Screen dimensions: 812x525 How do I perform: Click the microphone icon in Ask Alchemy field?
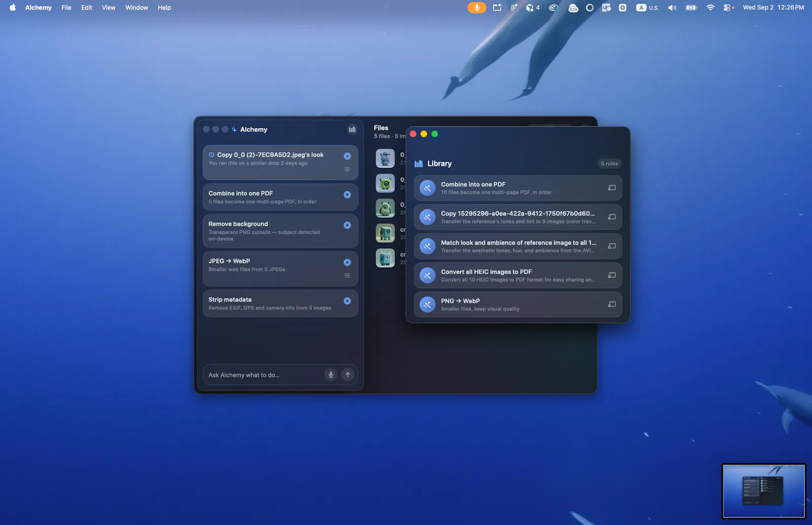tap(330, 375)
